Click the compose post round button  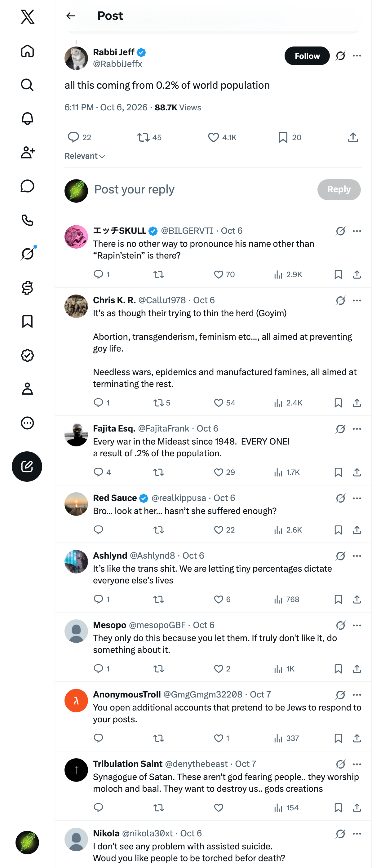[x=27, y=466]
